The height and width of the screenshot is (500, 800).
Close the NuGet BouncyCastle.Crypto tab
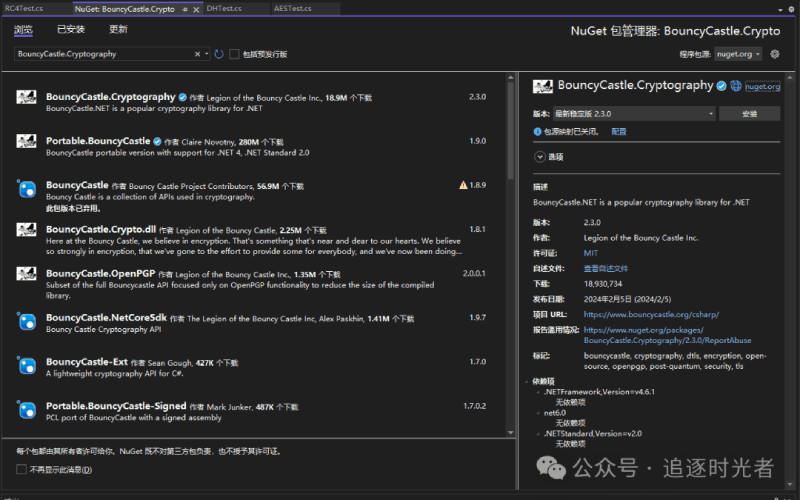click(196, 9)
